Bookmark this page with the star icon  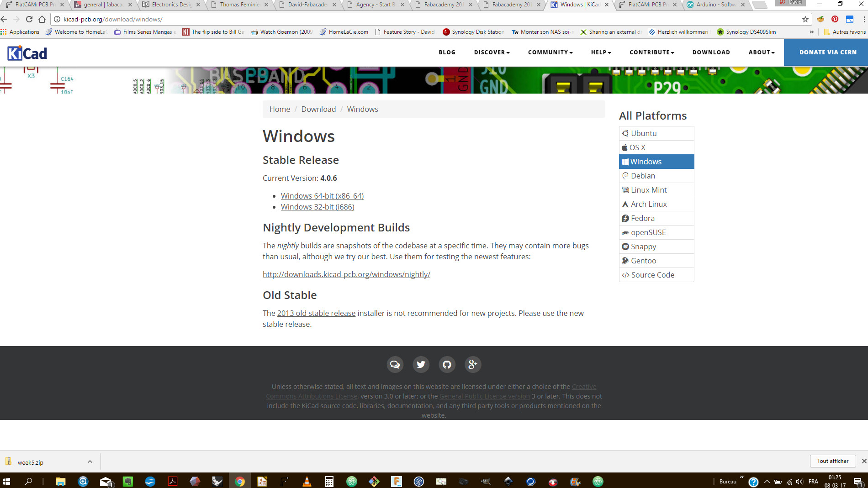[805, 19]
